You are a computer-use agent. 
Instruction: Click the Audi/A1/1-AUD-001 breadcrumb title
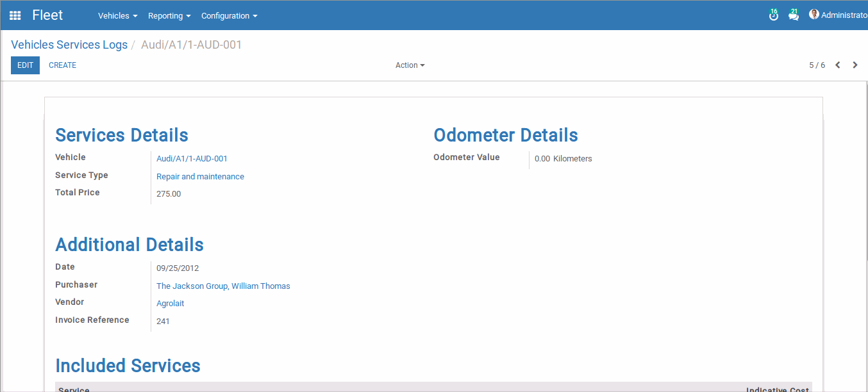pyautogui.click(x=191, y=45)
